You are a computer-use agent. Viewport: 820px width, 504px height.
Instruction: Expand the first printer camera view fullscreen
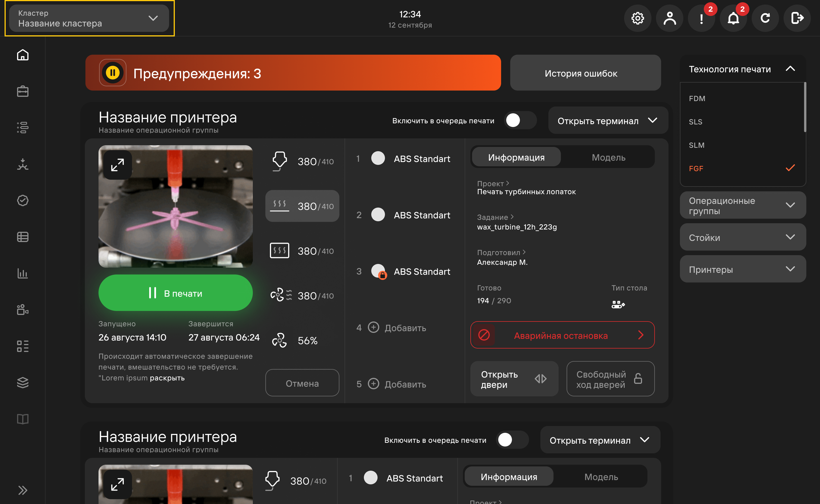(117, 165)
